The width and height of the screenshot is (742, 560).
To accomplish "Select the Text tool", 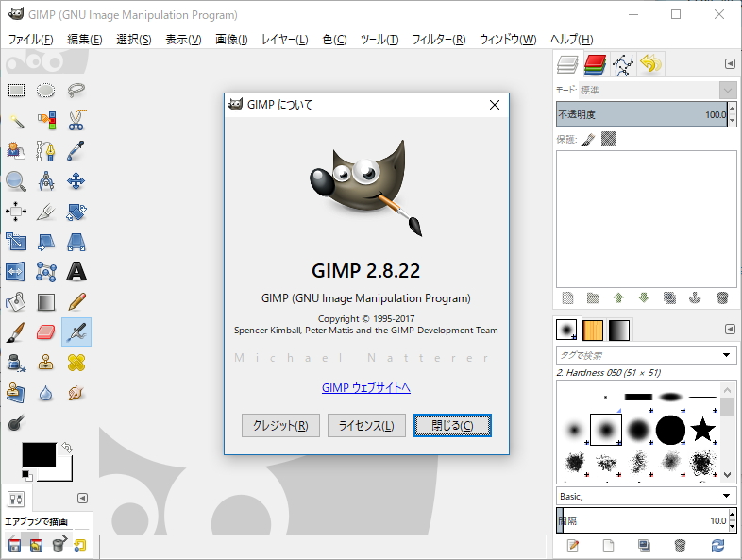I will 76,272.
